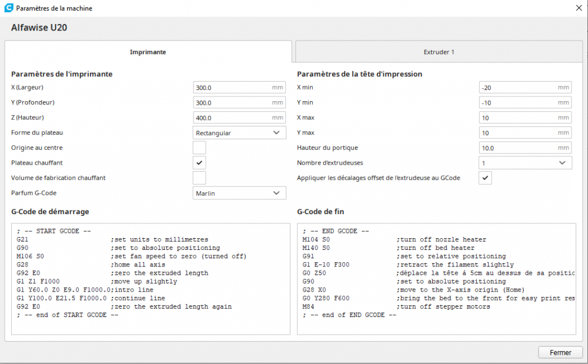The width and height of the screenshot is (588, 364).
Task: Click the 'M104 S0' line in end G-code
Action: tap(395, 239)
